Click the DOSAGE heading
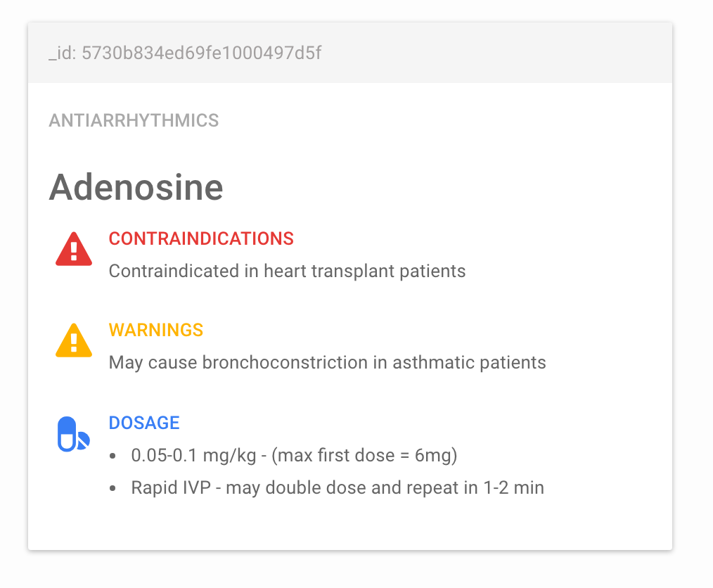 [144, 423]
